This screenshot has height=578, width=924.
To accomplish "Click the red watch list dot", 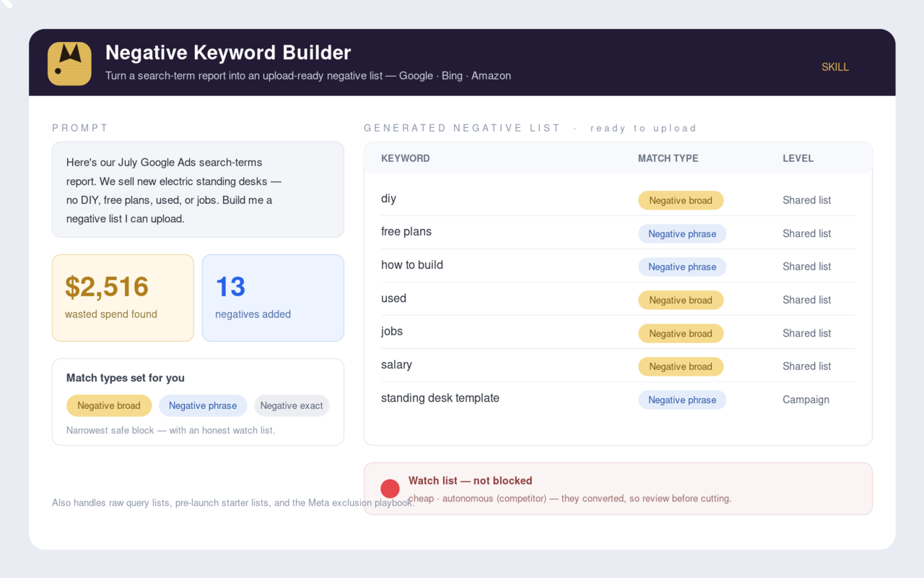I will coord(390,489).
